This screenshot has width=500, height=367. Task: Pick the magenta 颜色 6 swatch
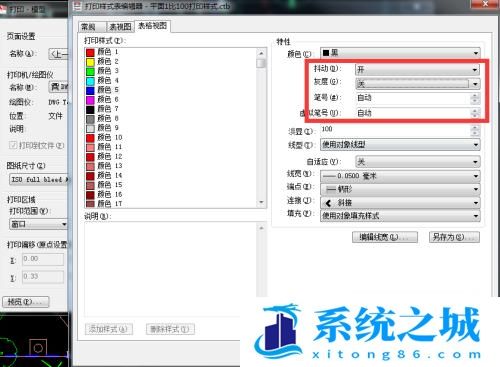90,100
